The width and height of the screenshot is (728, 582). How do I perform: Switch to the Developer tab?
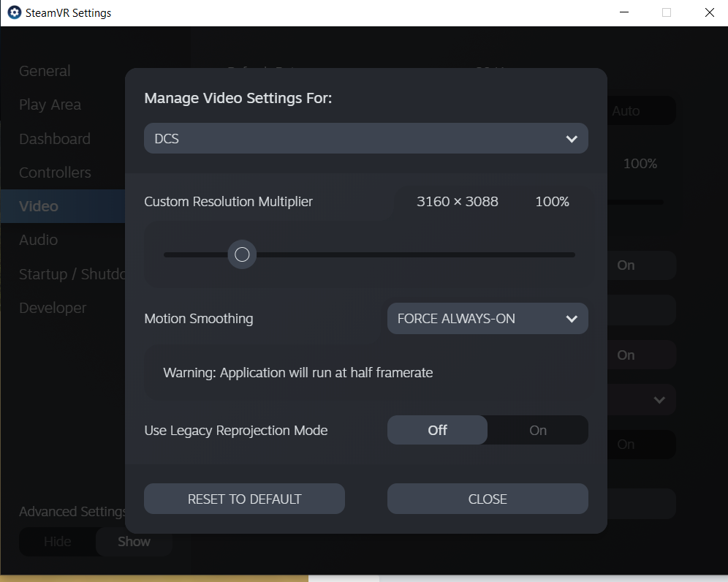pyautogui.click(x=53, y=308)
